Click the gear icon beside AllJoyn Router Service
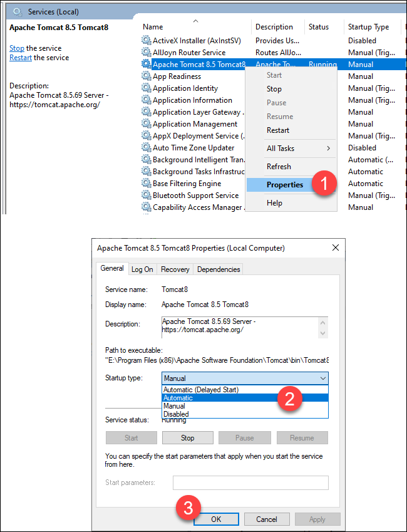 146,52
